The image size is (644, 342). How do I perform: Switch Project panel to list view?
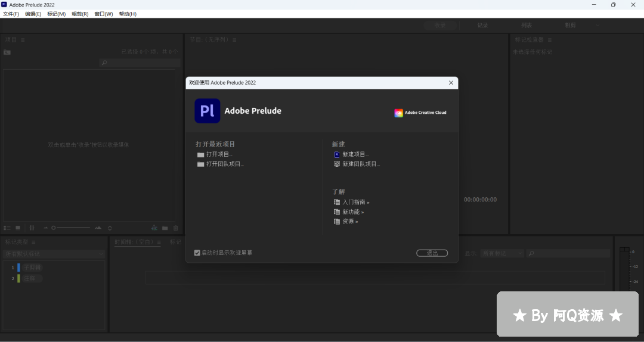tap(7, 228)
